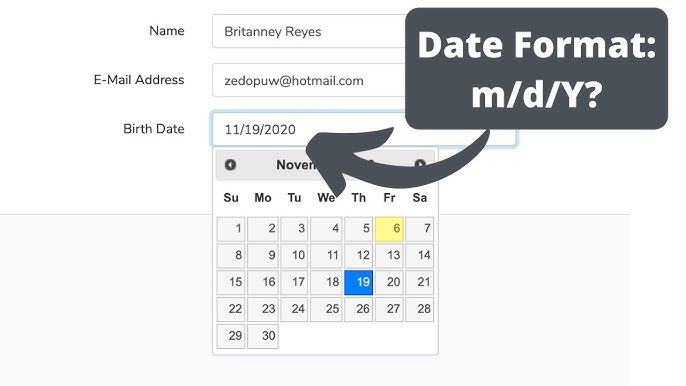The height and width of the screenshot is (386, 686).
Task: Choose November 14 in the calendar
Action: point(420,256)
